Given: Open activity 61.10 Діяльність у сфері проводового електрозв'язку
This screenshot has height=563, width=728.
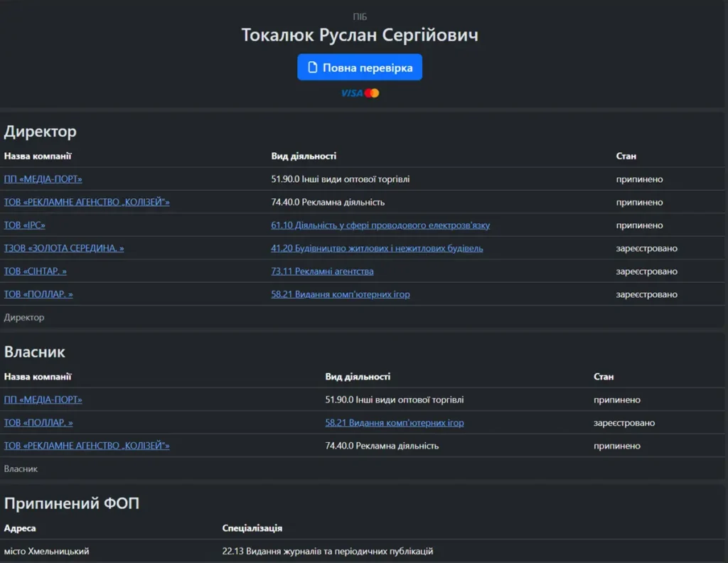Looking at the screenshot, I should coord(380,225).
